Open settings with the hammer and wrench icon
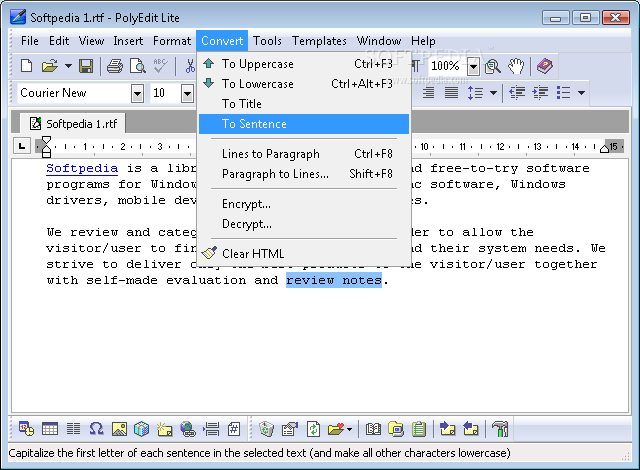Viewport: 640px width, 470px height. [x=500, y=429]
